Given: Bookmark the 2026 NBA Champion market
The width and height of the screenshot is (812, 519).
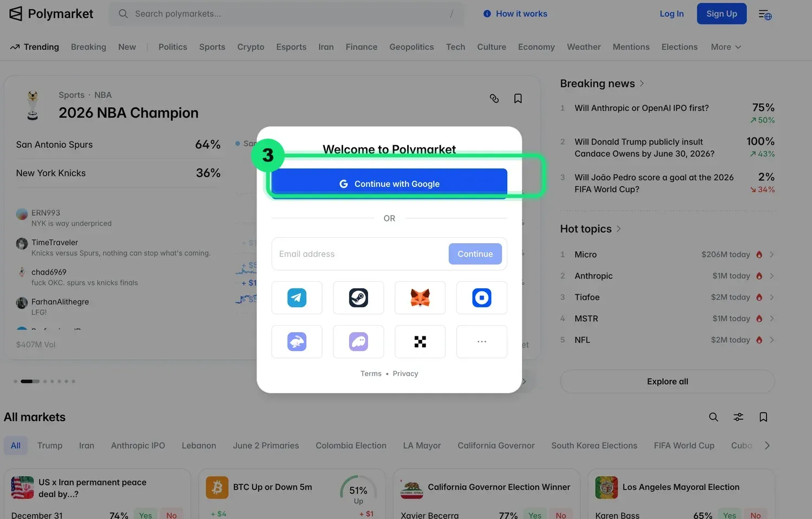Looking at the screenshot, I should [x=518, y=98].
